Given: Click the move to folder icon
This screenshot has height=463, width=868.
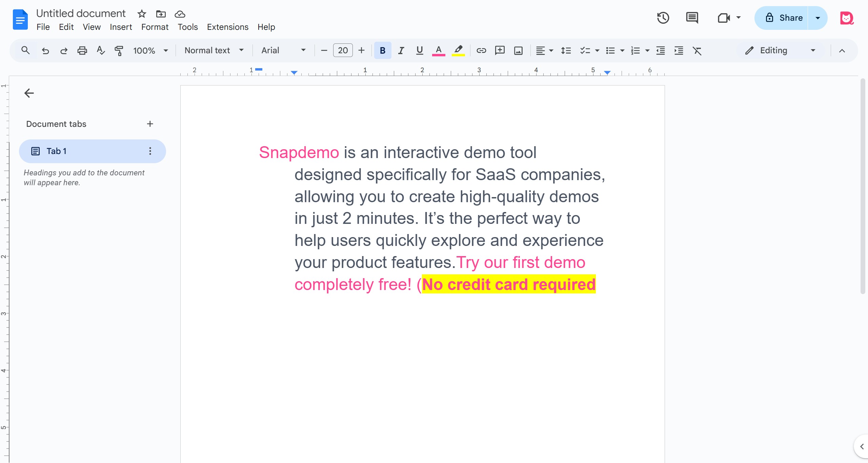Looking at the screenshot, I should [161, 14].
